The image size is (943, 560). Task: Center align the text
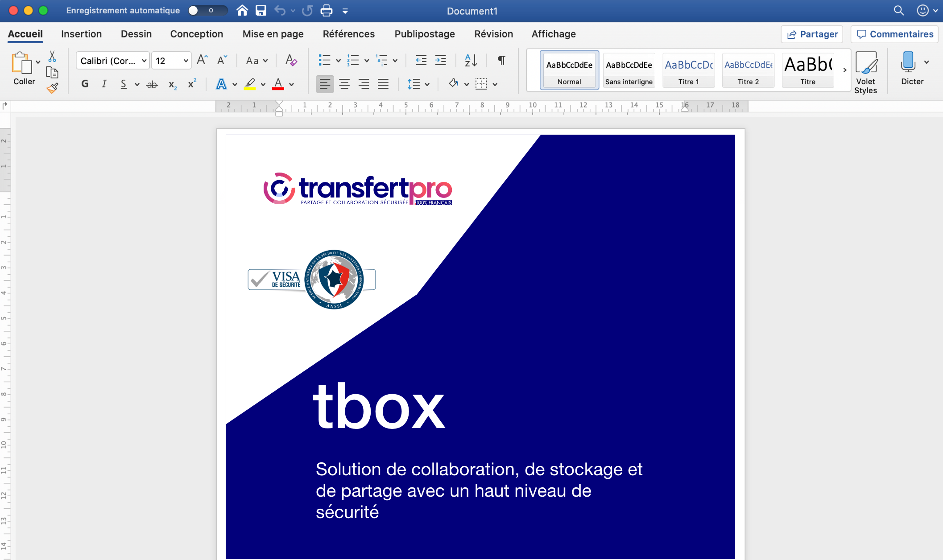[x=344, y=84]
